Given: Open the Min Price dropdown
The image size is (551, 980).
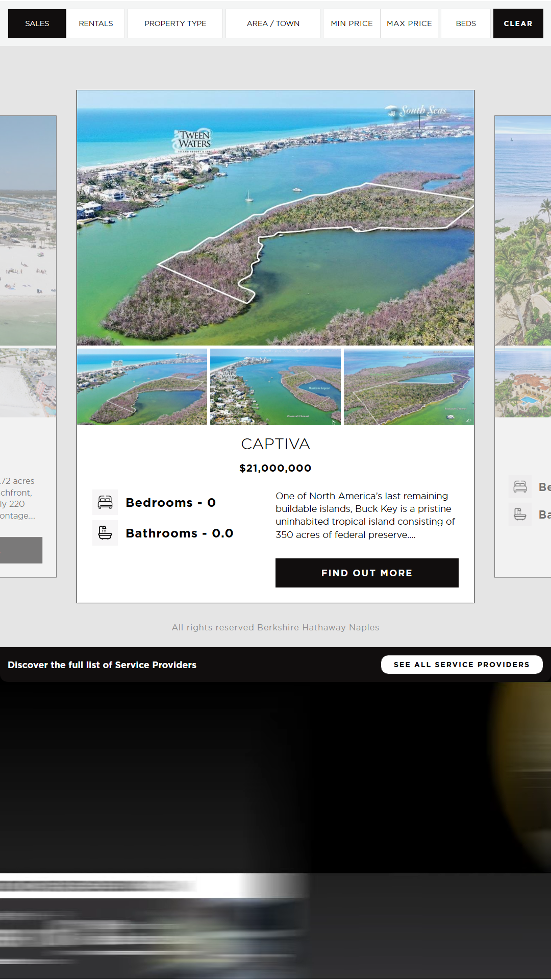Looking at the screenshot, I should pyautogui.click(x=352, y=23).
